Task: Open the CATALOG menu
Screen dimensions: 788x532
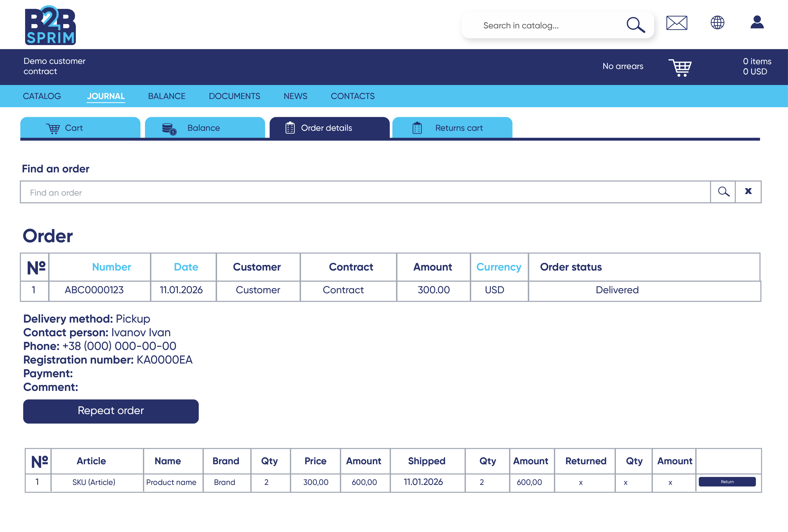Action: [x=42, y=96]
